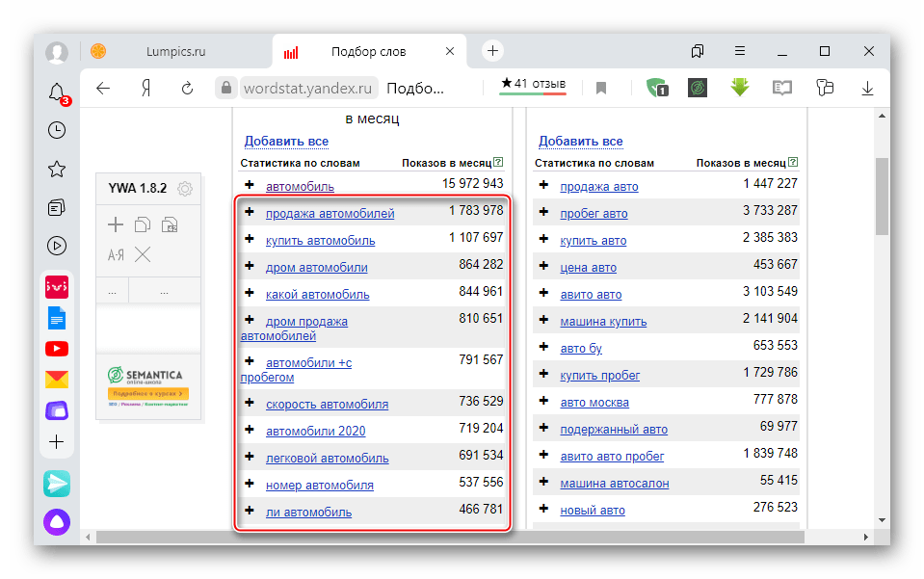Activate Alice voice assistant icon
Viewport: 924px width, 579px height.
[x=57, y=522]
